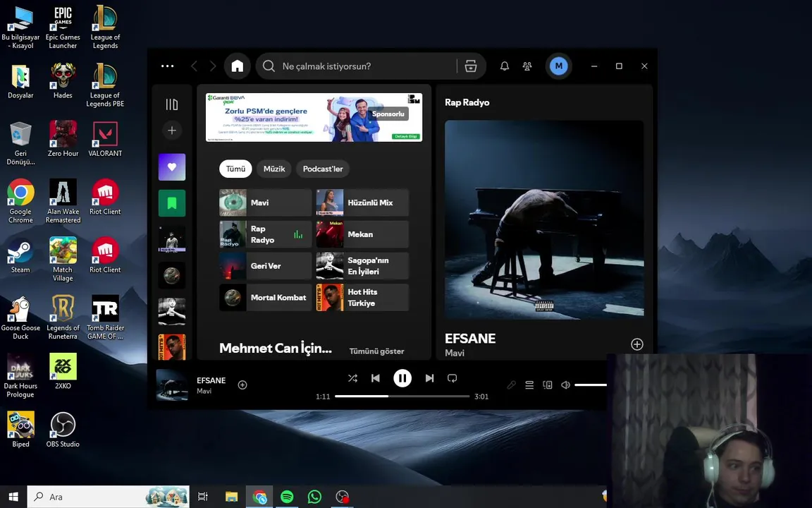Mute with the volume speaker icon
Screen dimensions: 812x508
[x=565, y=385]
